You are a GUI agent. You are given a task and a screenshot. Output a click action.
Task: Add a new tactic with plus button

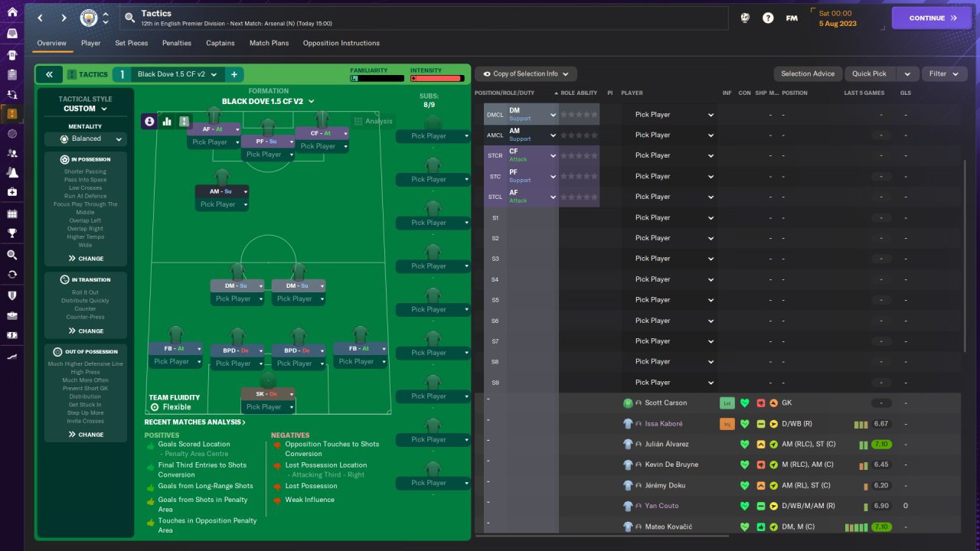(234, 74)
